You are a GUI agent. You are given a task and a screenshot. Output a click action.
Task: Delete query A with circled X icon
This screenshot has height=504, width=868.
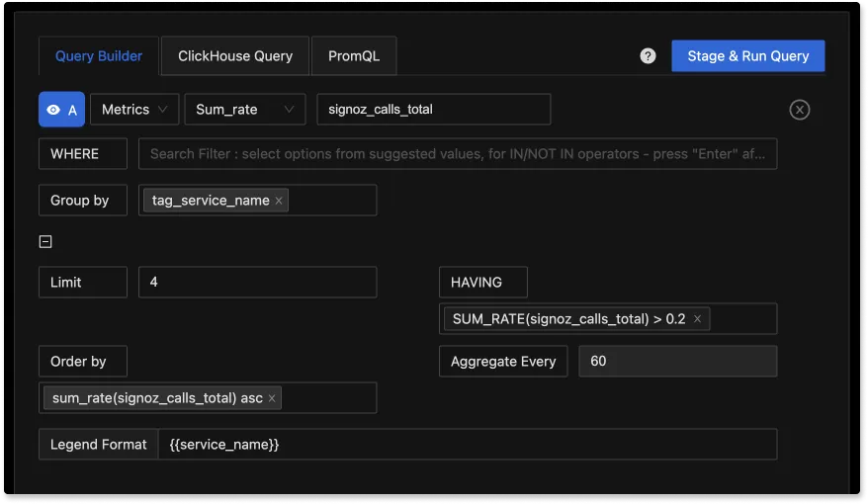click(x=800, y=110)
